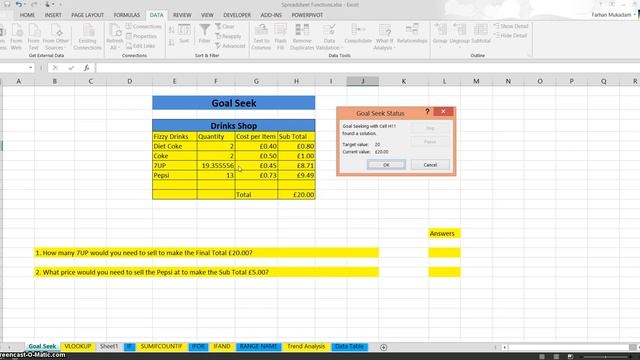
Task: Open the HOME ribbon tab
Action: click(x=27, y=15)
